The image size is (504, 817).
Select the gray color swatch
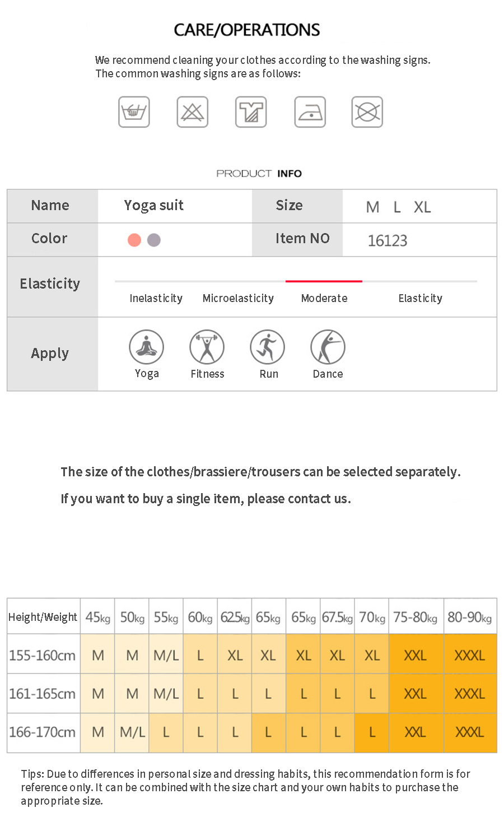coord(154,240)
